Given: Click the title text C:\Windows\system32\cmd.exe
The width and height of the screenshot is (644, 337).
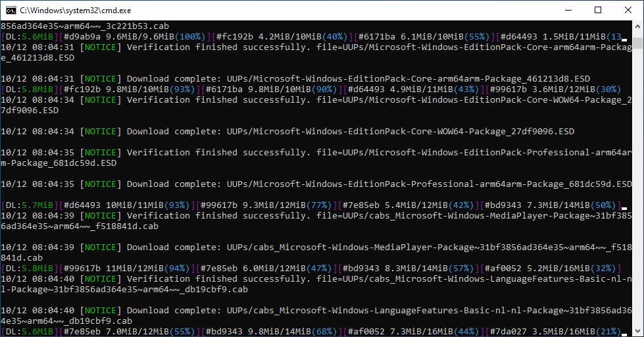Looking at the screenshot, I should point(76,11).
